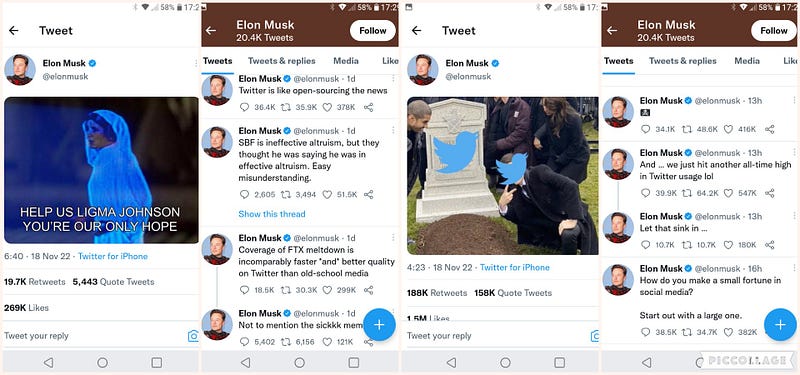This screenshot has width=800, height=375.
Task: Open the three-dot menu on the SBF tweet
Action: [x=393, y=131]
